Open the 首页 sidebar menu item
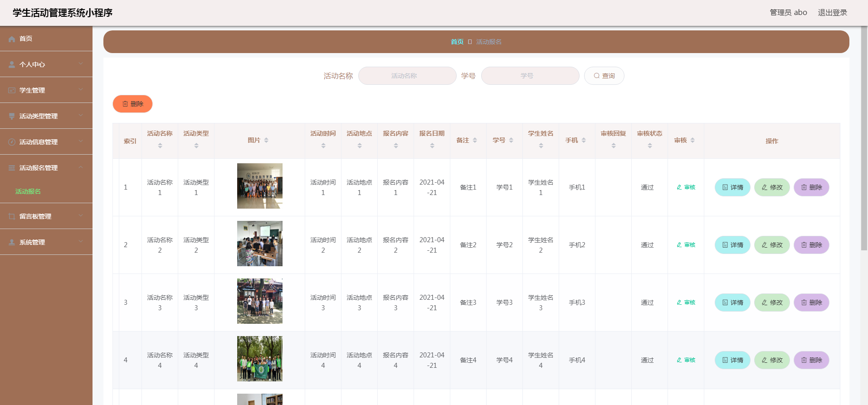 46,39
